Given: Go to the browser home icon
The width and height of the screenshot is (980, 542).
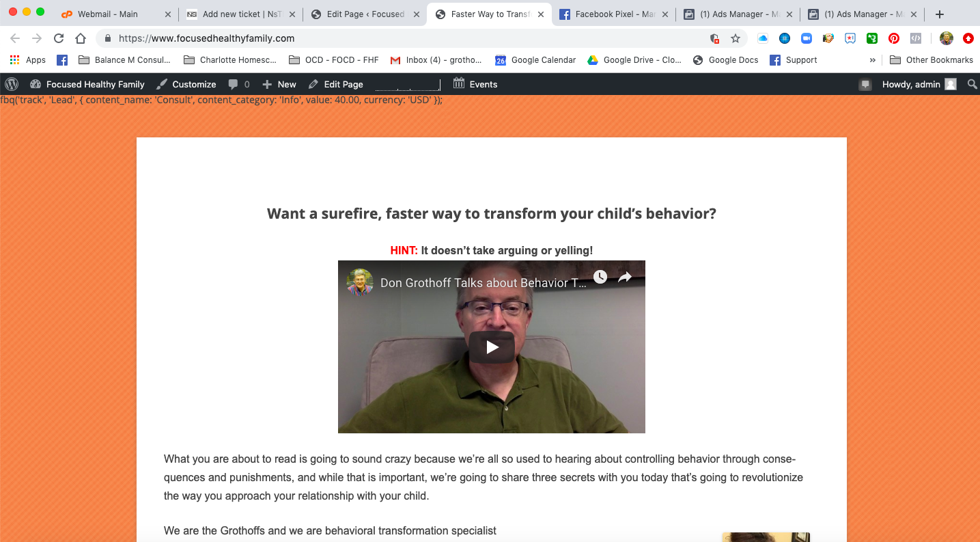Looking at the screenshot, I should point(81,39).
